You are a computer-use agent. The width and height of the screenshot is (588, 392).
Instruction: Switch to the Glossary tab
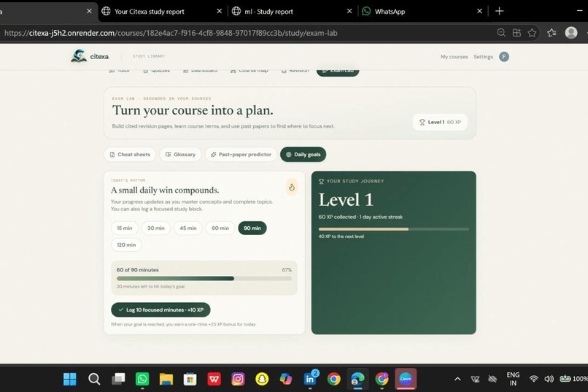tap(180, 155)
